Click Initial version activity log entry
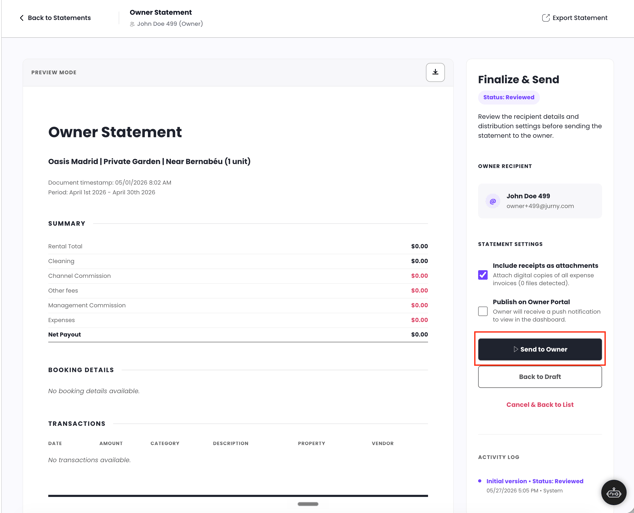The width and height of the screenshot is (634, 513). click(535, 481)
